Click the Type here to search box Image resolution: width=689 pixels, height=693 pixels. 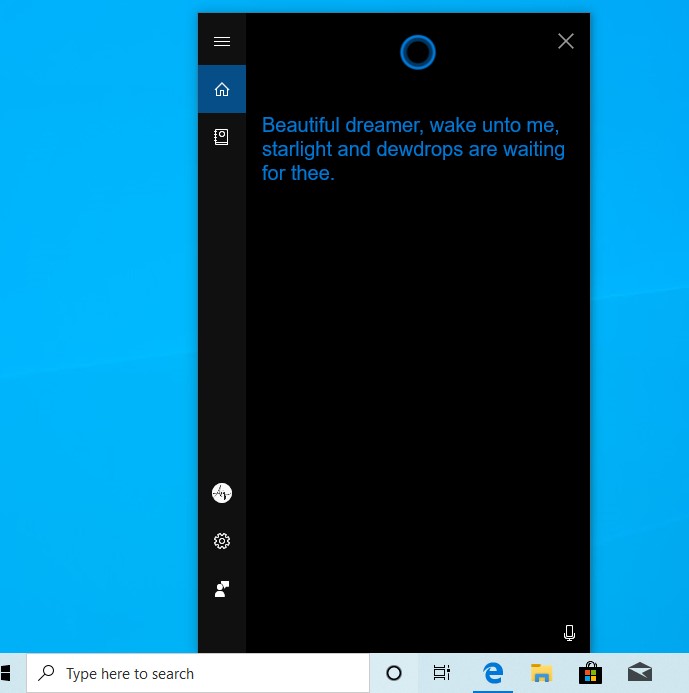pos(198,673)
